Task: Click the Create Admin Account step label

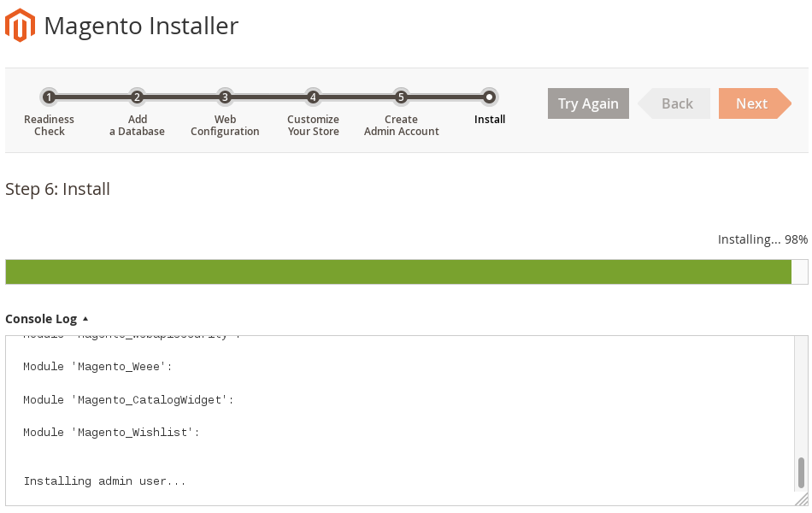Action: (x=402, y=126)
